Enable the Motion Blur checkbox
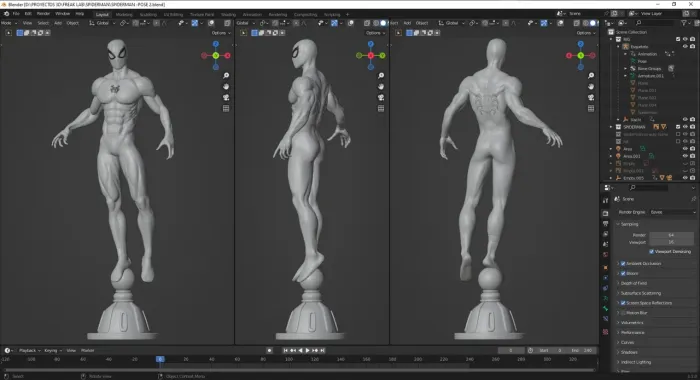Screen dimensions: 700x380 [623, 313]
